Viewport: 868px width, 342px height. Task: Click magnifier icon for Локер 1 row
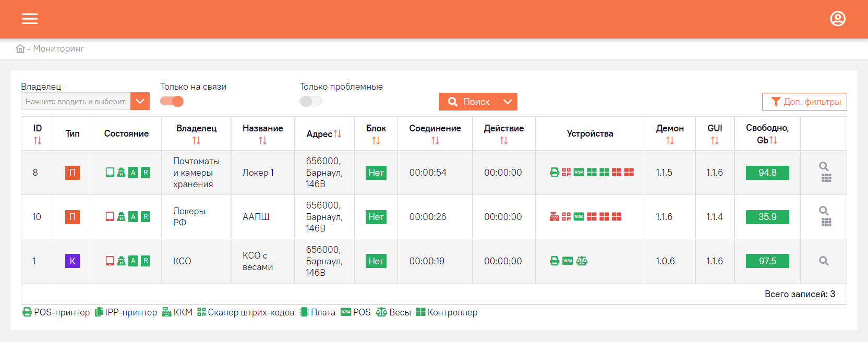824,166
